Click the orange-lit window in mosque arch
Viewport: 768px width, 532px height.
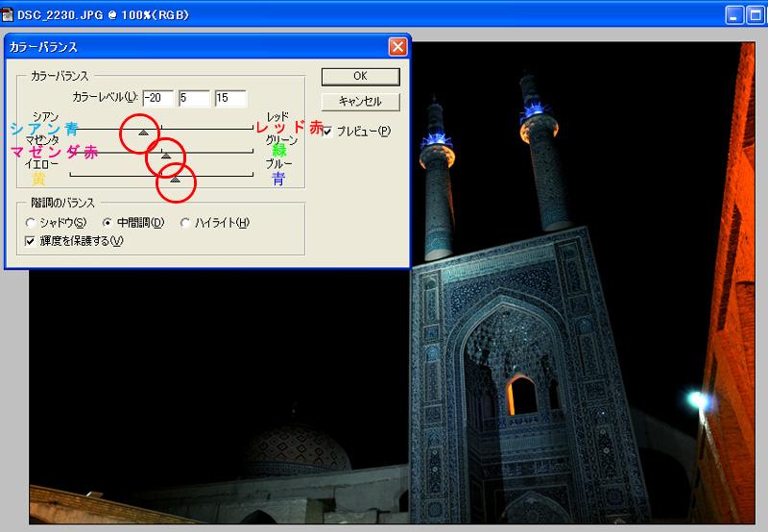tap(521, 395)
